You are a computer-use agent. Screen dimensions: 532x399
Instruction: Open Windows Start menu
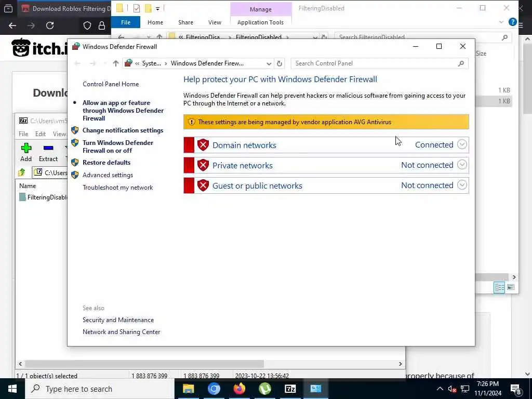click(x=12, y=389)
